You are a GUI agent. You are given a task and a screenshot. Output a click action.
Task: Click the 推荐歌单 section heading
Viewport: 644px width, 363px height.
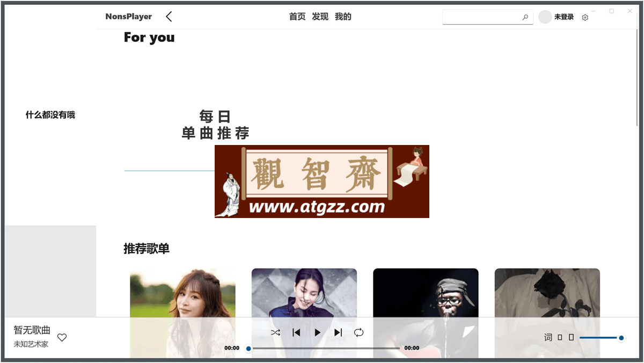tap(147, 249)
